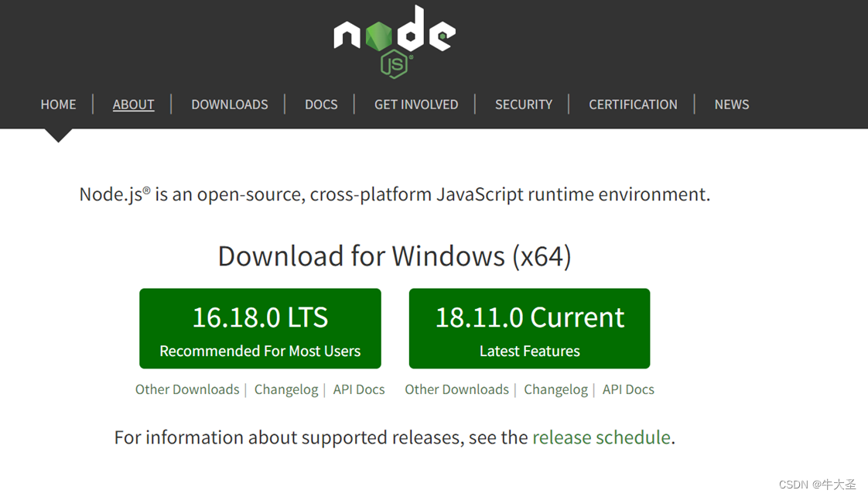Open the HOME nav item
This screenshot has height=497, width=868.
click(x=58, y=105)
